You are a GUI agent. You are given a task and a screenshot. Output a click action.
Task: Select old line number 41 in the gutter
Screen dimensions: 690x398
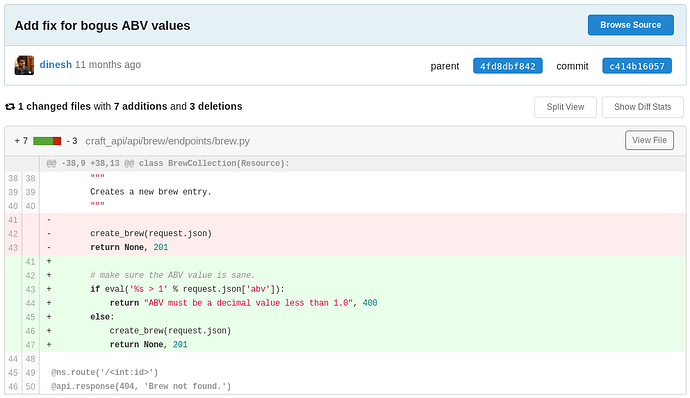point(13,220)
